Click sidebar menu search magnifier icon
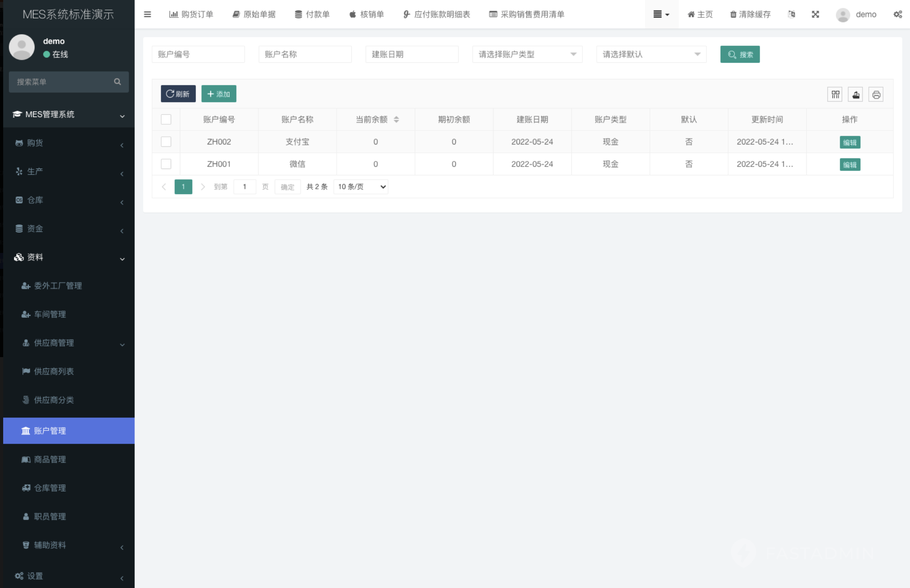910x588 pixels. coord(117,82)
